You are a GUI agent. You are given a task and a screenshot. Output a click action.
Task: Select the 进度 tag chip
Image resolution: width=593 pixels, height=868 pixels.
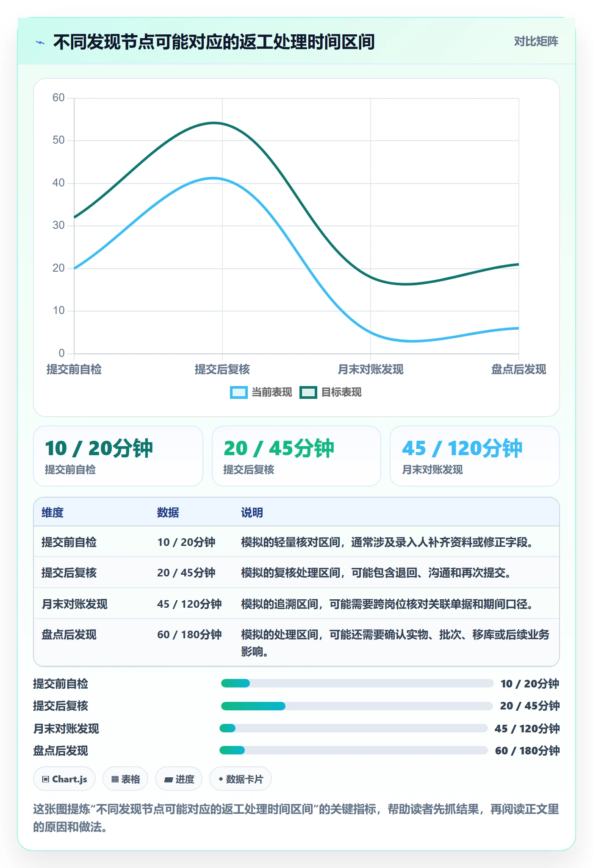179,779
